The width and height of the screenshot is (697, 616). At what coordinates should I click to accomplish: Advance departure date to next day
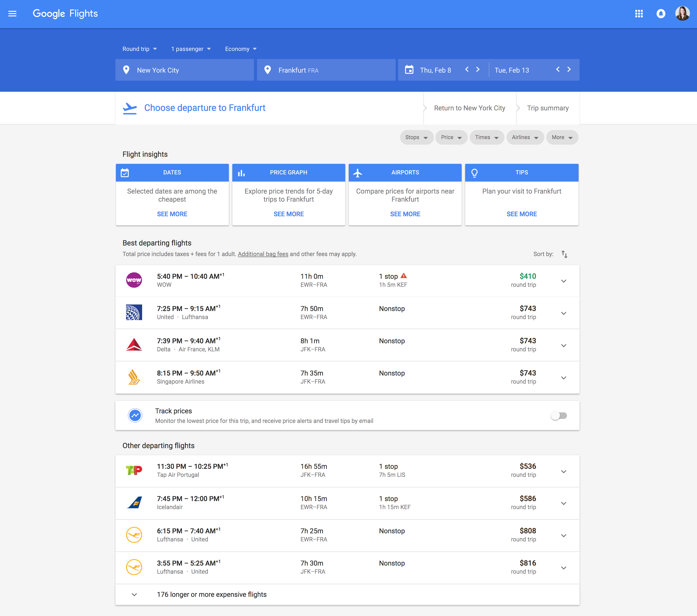point(478,70)
